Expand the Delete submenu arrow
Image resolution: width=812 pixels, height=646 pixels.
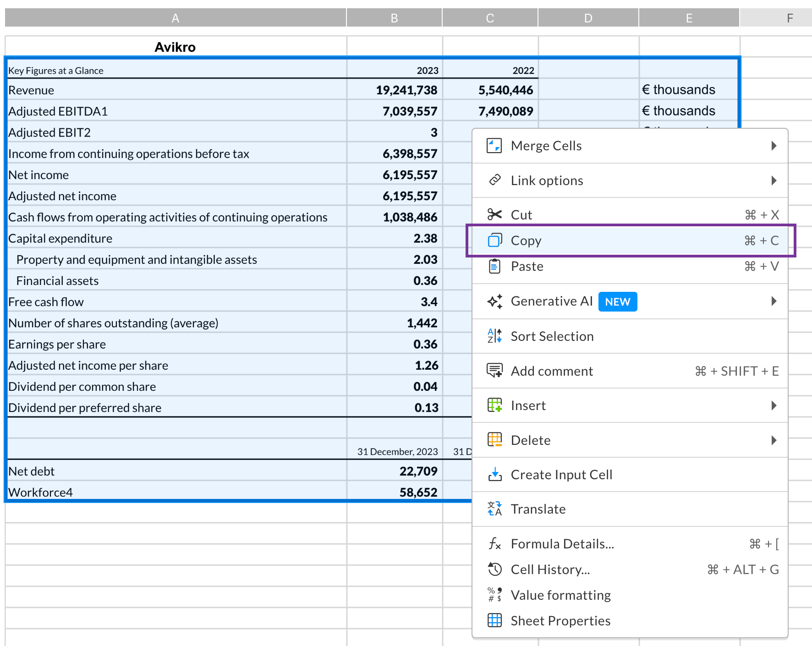click(774, 440)
